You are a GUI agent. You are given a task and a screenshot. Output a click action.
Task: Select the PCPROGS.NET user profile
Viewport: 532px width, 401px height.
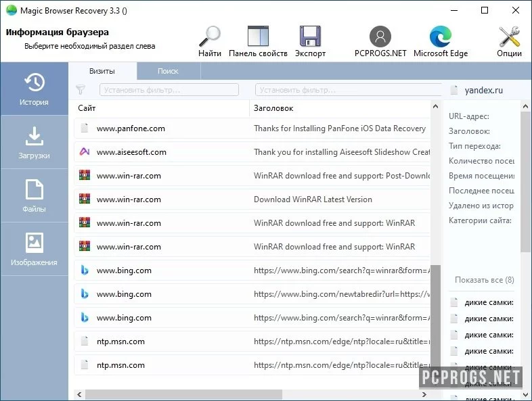(380, 41)
